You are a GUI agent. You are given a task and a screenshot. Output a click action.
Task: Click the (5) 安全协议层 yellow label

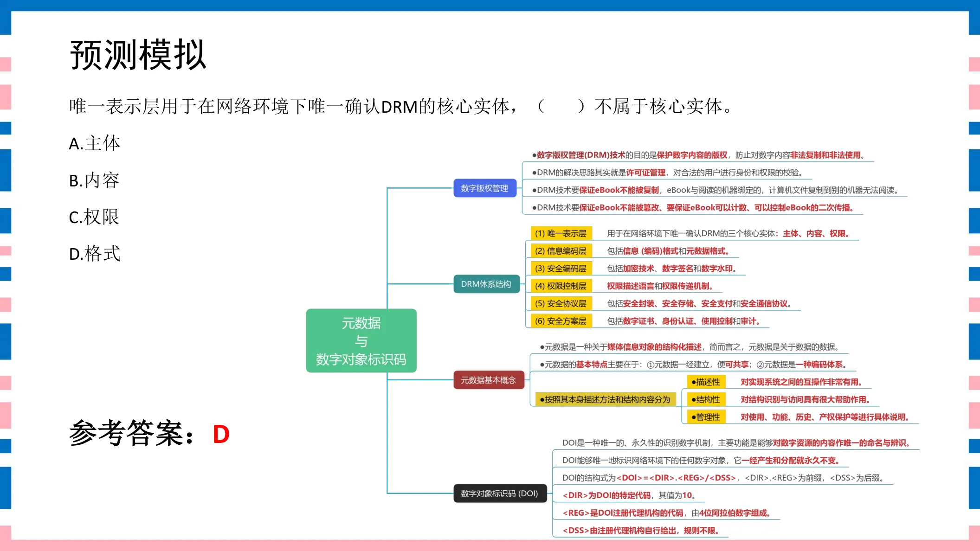pos(561,304)
